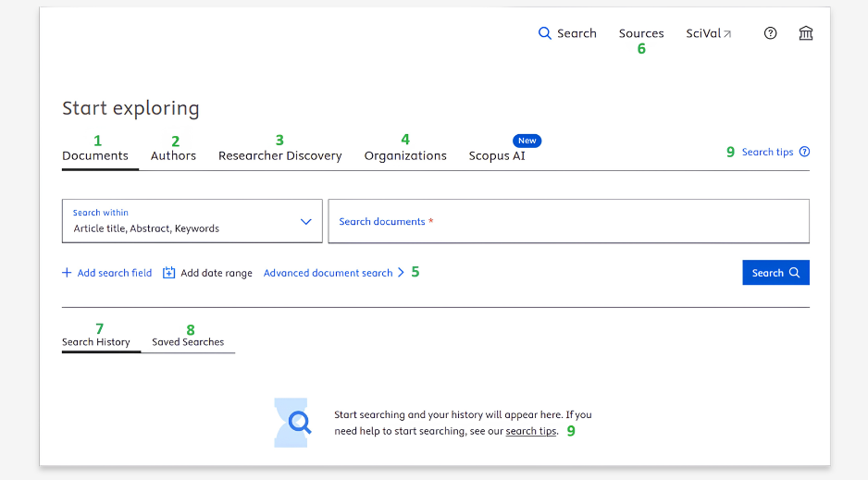Open SciVal in the top navigation
Screen dimensions: 868x480
[703, 33]
